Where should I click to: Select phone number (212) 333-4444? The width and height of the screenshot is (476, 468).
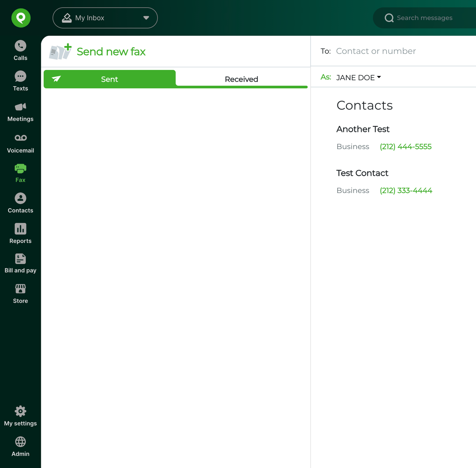pyautogui.click(x=406, y=191)
